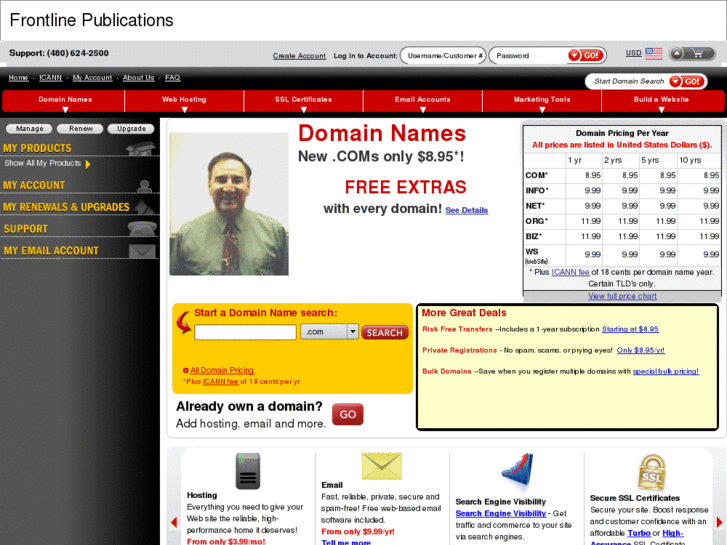The width and height of the screenshot is (727, 545).
Task: Switch to the Manage tab
Action: pyautogui.click(x=30, y=128)
